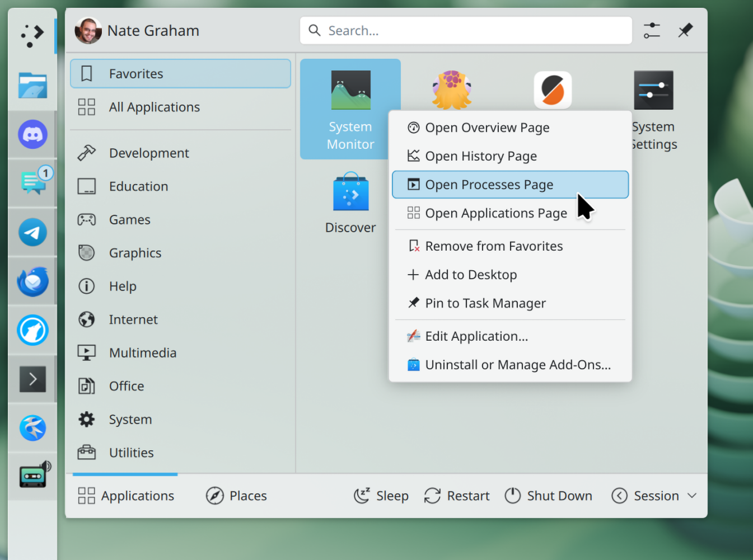Select Pin to Task Manager option

(x=485, y=303)
